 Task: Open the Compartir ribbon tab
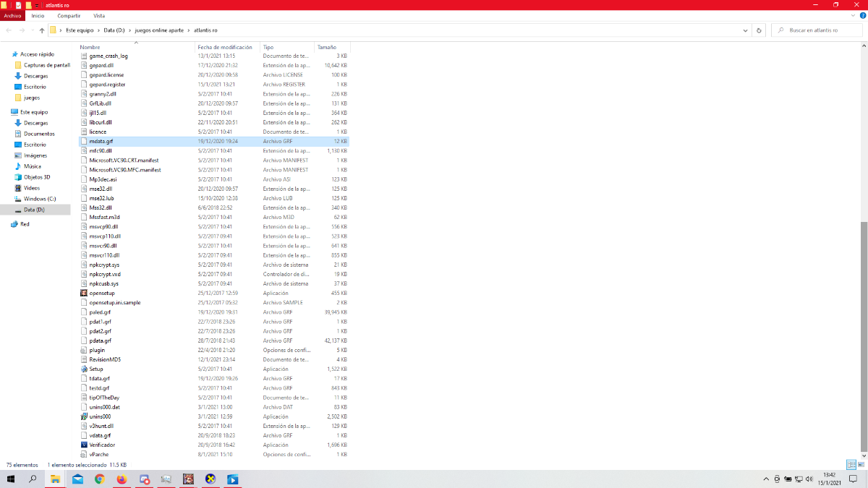point(69,15)
